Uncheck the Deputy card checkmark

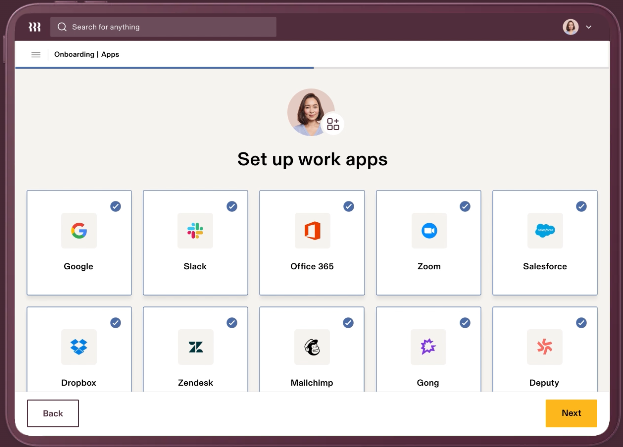[581, 323]
